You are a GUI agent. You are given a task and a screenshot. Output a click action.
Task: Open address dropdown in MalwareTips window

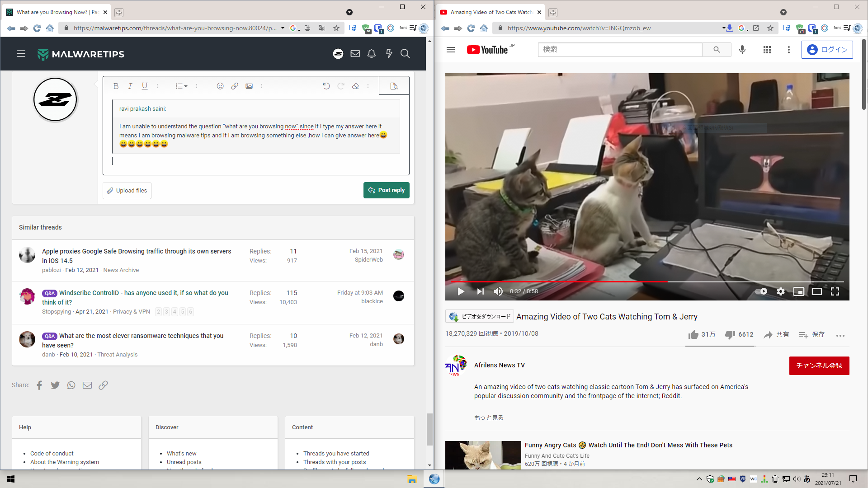click(283, 28)
